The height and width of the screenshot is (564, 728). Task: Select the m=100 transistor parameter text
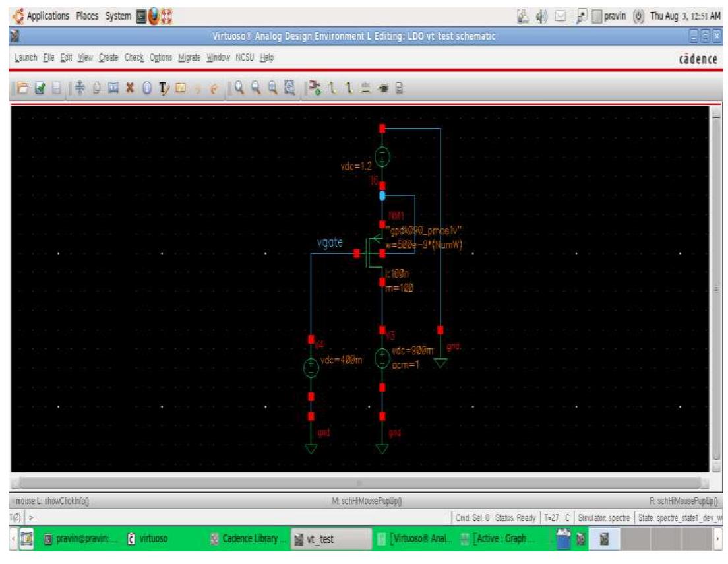point(400,288)
